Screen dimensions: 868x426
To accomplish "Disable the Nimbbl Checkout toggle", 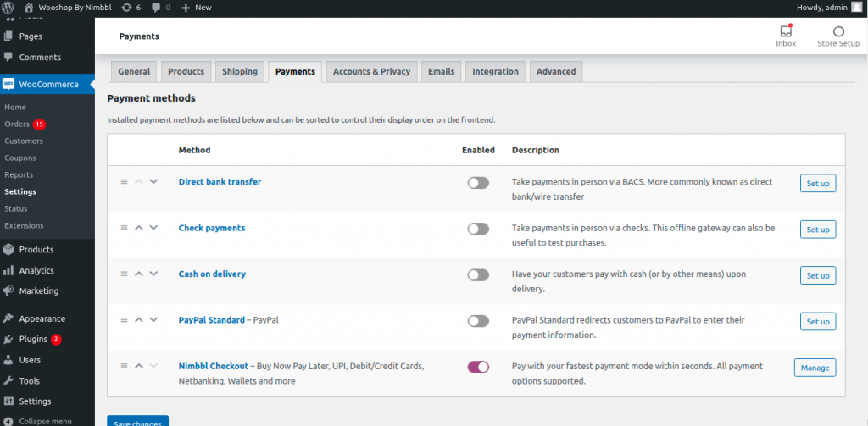I will (x=478, y=367).
